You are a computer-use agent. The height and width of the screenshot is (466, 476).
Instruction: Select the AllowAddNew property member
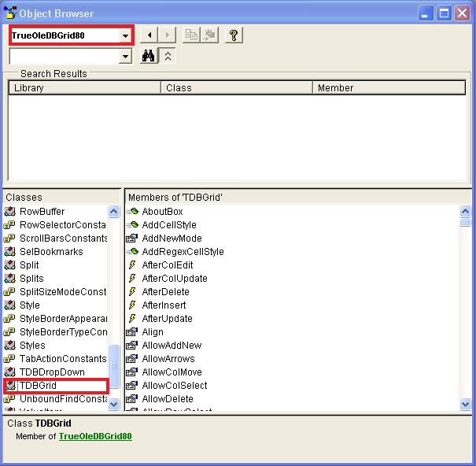tap(172, 346)
